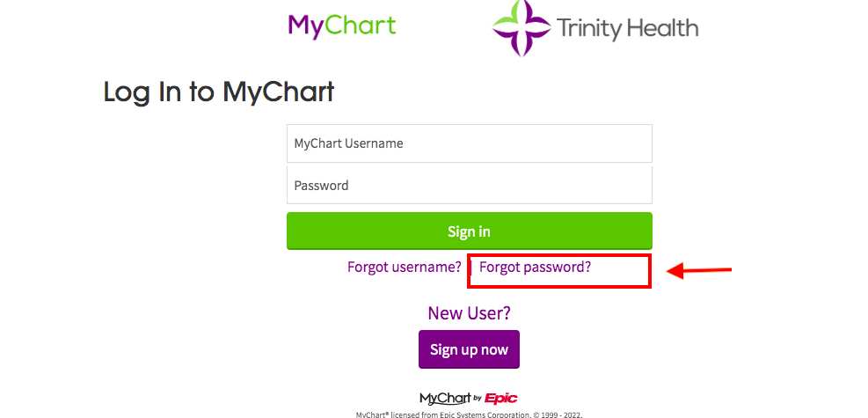Click the red arrow annotation

(x=700, y=271)
